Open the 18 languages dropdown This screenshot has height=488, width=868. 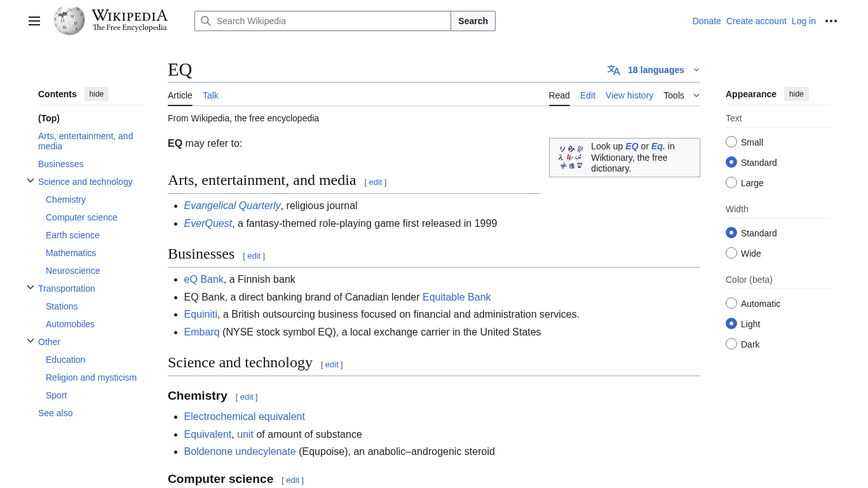coord(653,70)
